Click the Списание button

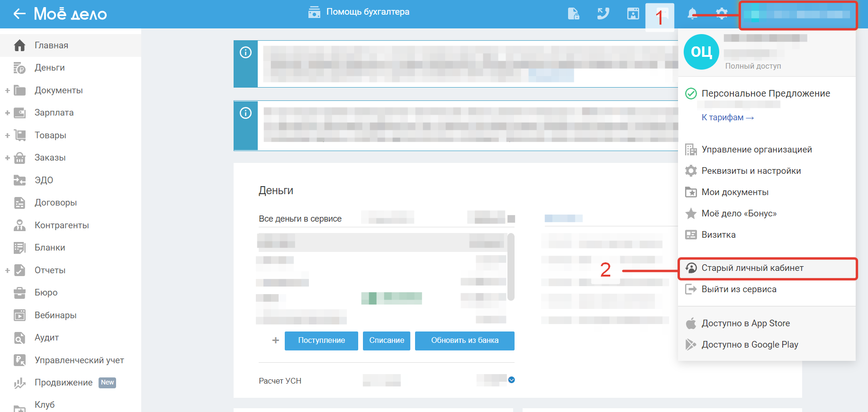tap(387, 340)
